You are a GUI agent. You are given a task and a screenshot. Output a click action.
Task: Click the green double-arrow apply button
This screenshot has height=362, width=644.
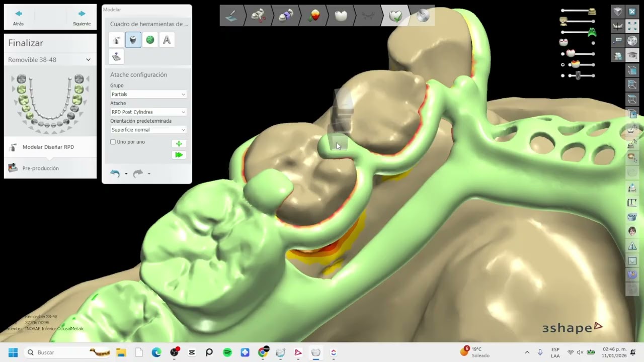coord(179,155)
